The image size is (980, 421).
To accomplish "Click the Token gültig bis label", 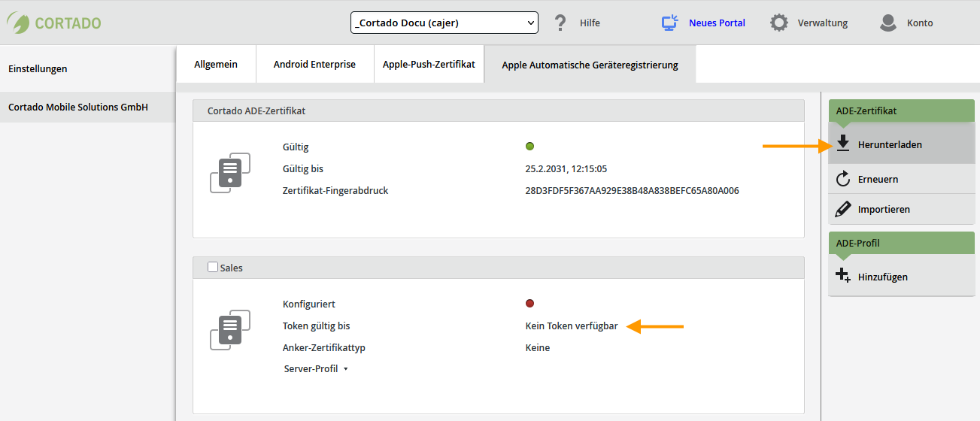I will click(317, 326).
